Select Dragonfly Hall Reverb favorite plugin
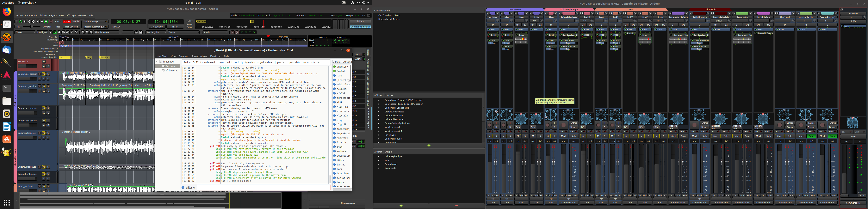The image size is (868, 209). click(x=389, y=19)
